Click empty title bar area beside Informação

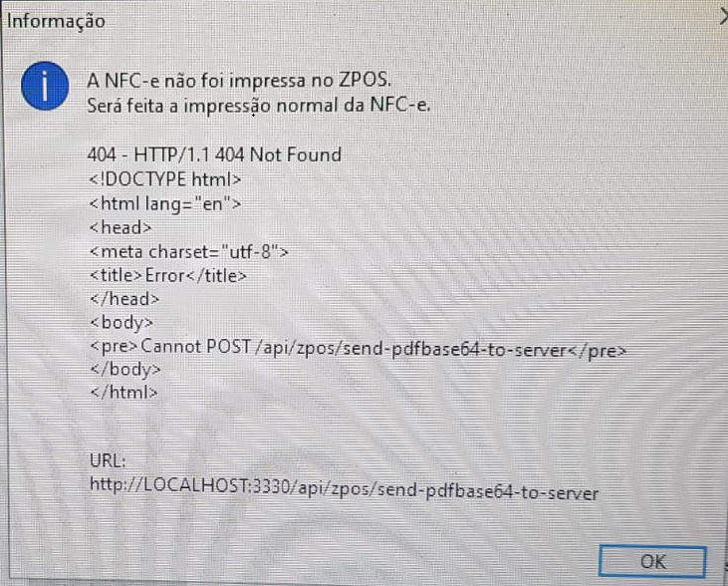point(394,21)
